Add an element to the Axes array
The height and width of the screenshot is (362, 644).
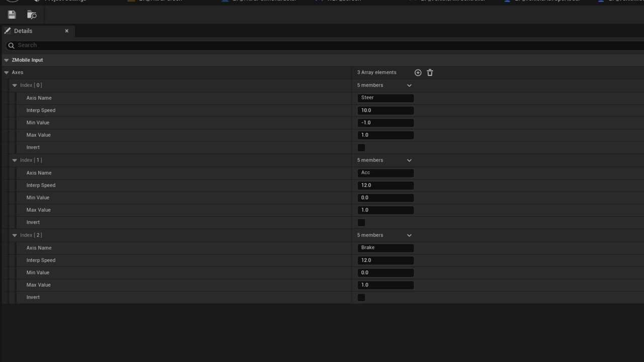418,73
